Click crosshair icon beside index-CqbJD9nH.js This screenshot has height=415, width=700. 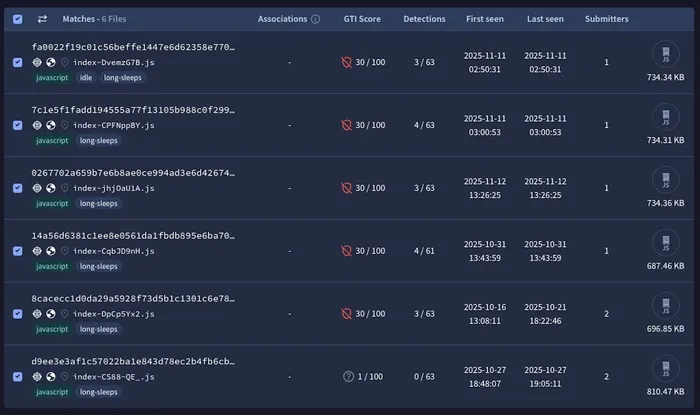(x=37, y=251)
